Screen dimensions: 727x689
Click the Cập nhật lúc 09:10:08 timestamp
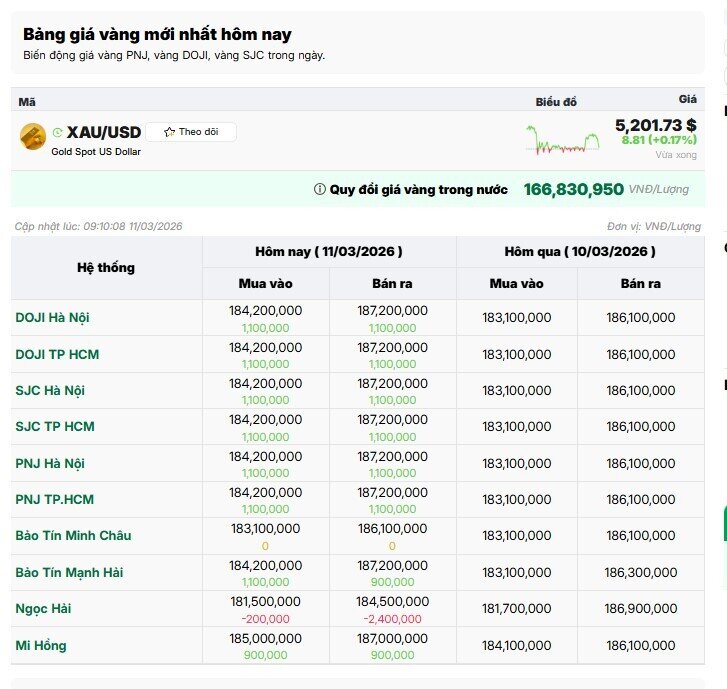[98, 226]
